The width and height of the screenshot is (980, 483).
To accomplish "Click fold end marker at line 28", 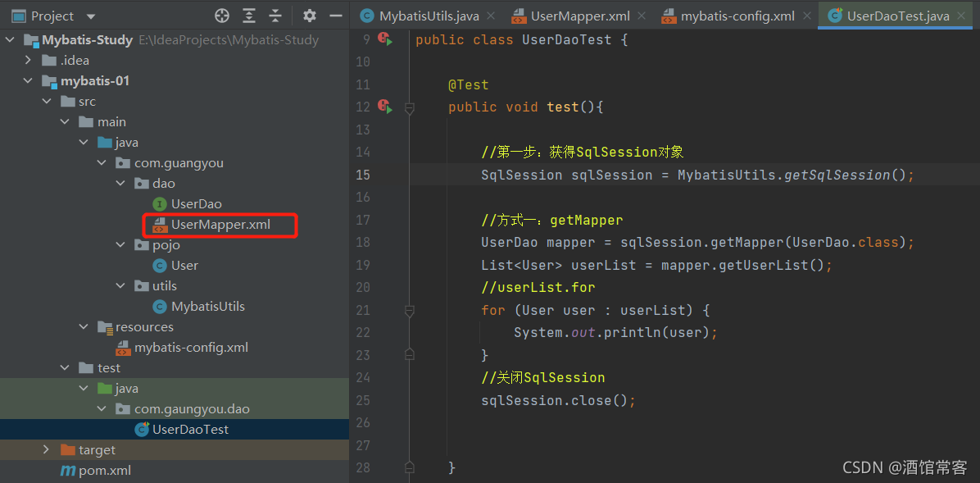I will pyautogui.click(x=410, y=467).
